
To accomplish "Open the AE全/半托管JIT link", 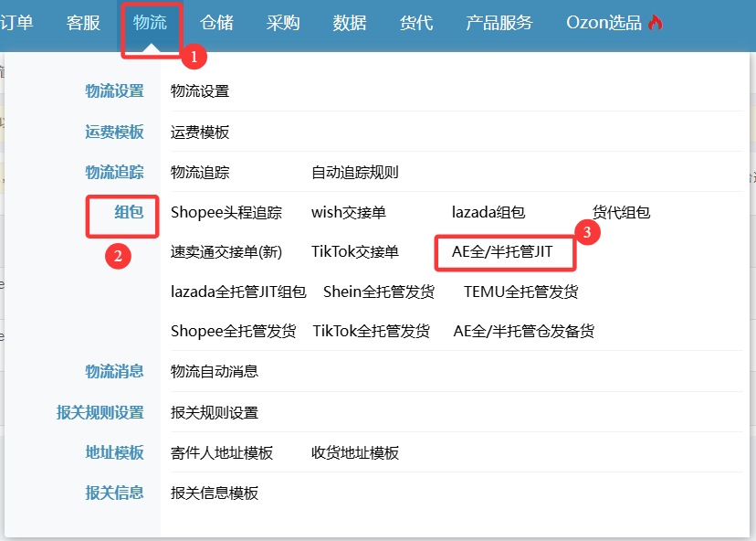I will (x=502, y=251).
